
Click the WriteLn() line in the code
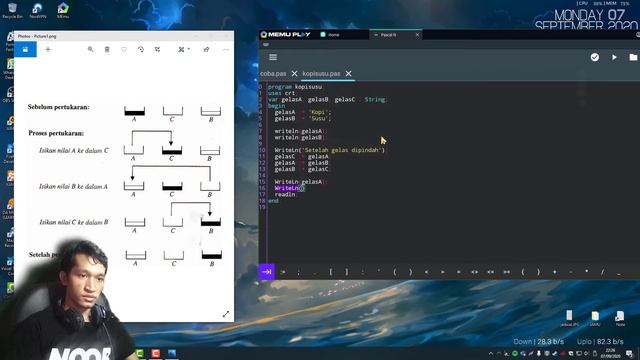pos(289,188)
